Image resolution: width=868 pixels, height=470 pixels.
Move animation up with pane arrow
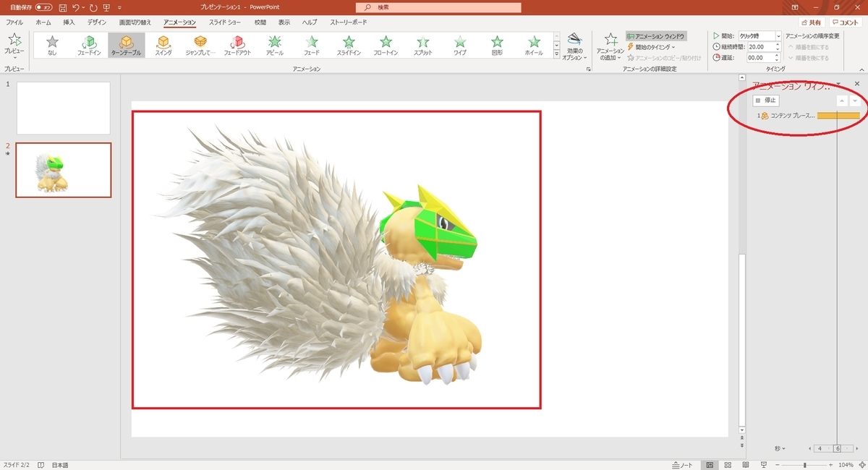click(842, 101)
